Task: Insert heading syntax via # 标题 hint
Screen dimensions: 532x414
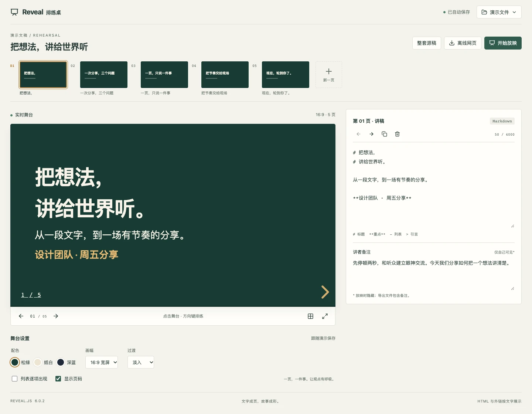Action: pos(359,234)
